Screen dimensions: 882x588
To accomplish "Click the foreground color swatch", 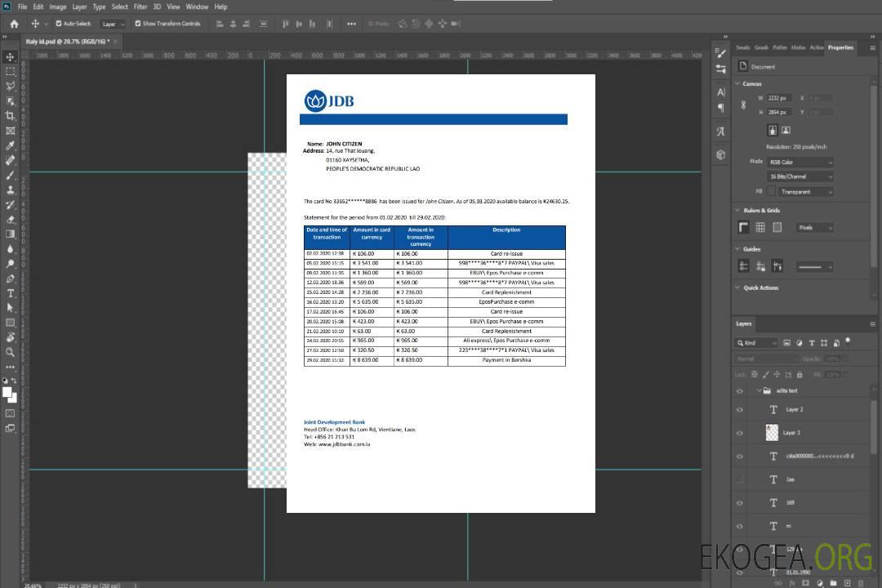I will point(7,392).
